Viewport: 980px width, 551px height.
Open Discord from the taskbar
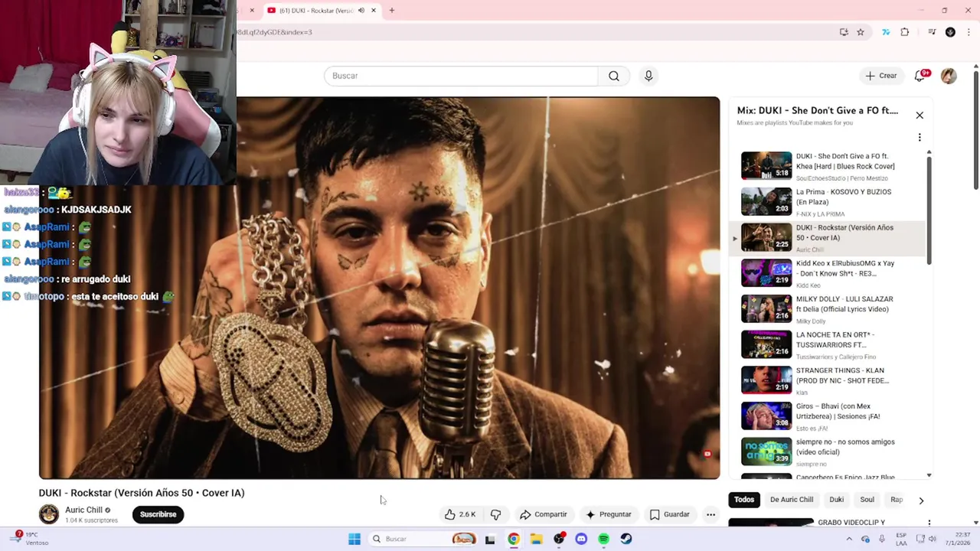[581, 539]
